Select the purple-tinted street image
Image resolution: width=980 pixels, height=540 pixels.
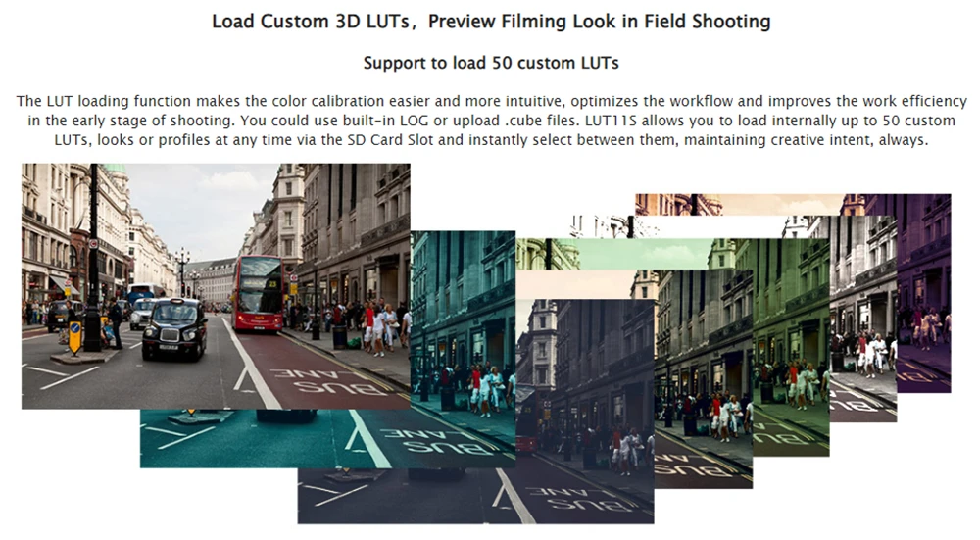pyautogui.click(x=924, y=294)
